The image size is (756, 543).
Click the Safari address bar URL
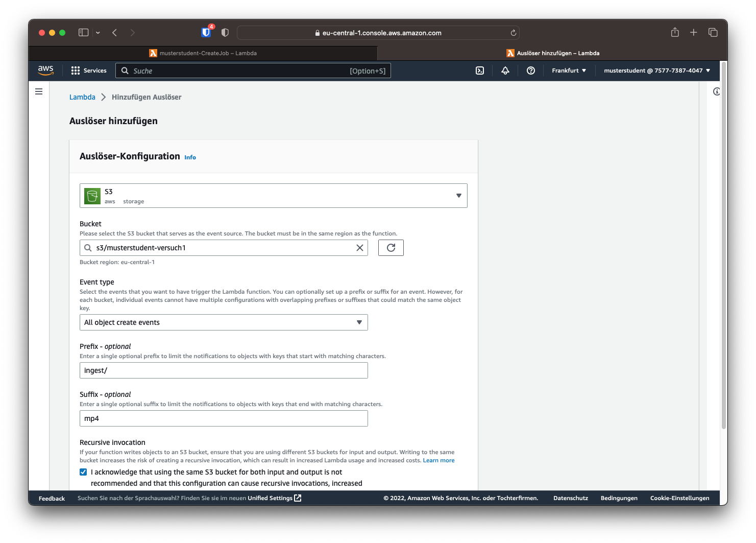tap(378, 33)
